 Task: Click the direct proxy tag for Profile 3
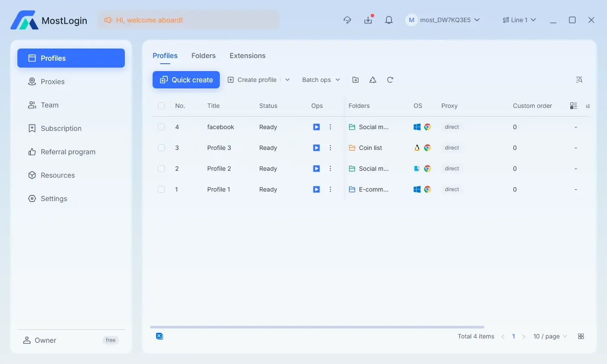452,148
